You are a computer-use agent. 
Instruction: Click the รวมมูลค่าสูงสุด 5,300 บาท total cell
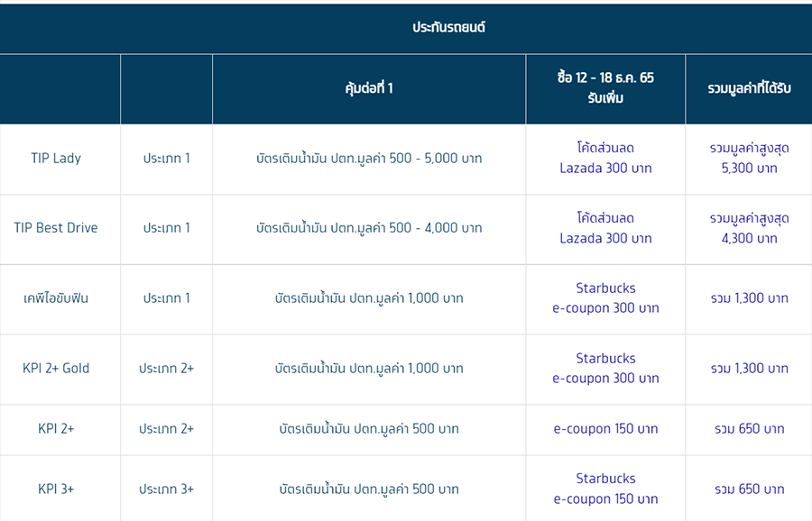pos(749,159)
